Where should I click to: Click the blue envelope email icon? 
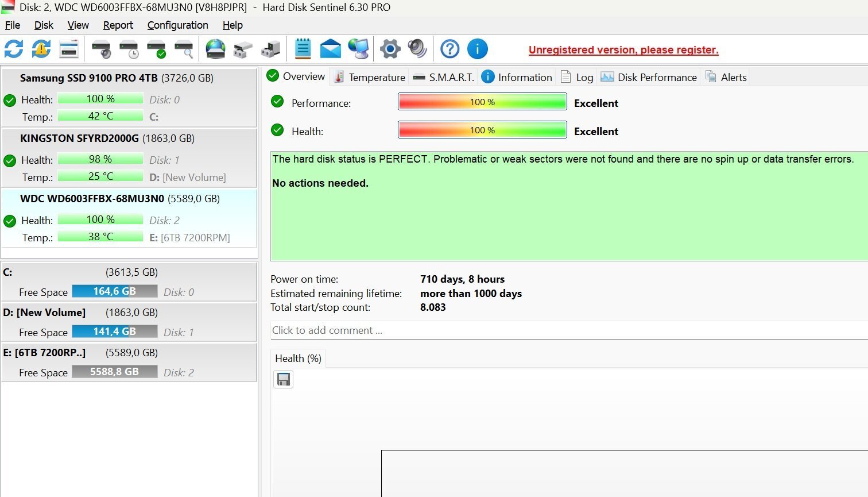pyautogui.click(x=331, y=49)
